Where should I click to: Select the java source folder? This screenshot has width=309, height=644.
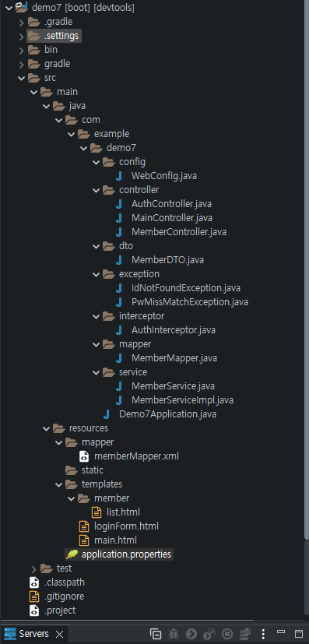click(x=77, y=106)
